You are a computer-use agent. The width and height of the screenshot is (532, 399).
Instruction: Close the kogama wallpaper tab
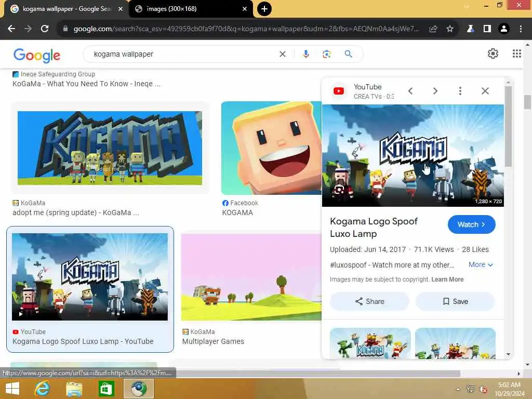(121, 9)
